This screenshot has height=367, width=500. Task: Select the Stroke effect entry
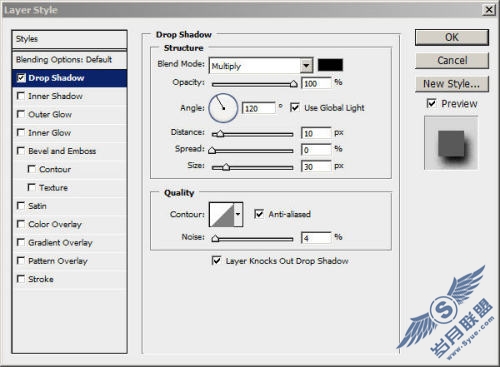click(x=41, y=279)
